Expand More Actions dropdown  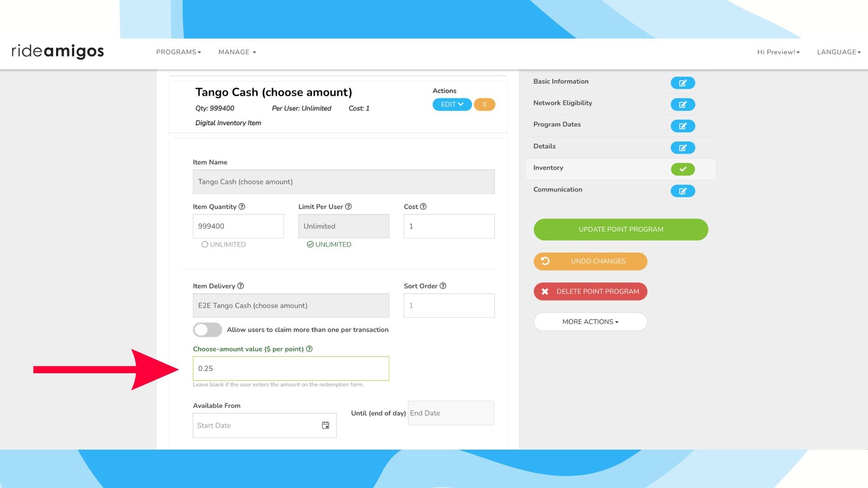click(590, 322)
